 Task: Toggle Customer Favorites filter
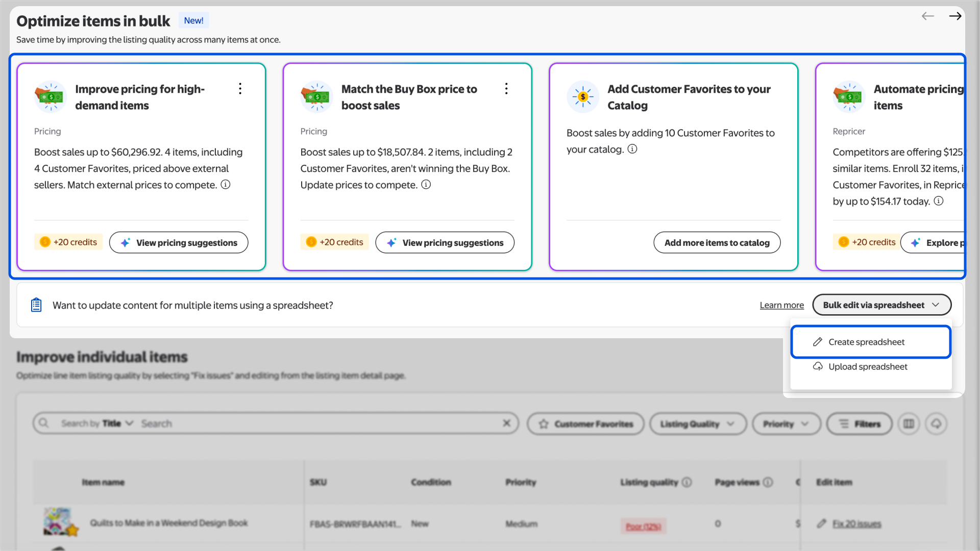[x=585, y=423]
